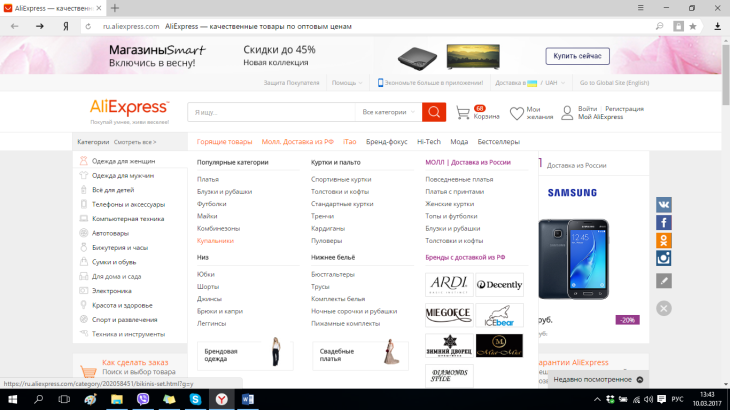
Task: Click the user account profile icon
Action: [x=567, y=113]
